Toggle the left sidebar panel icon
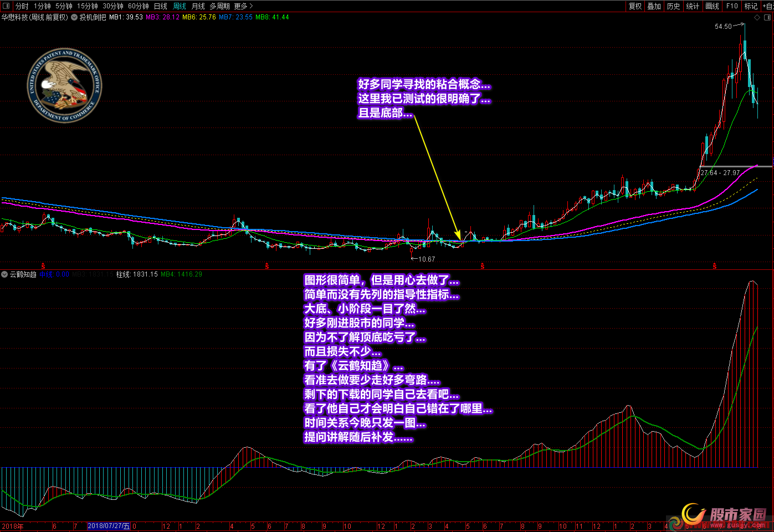 [6, 6]
